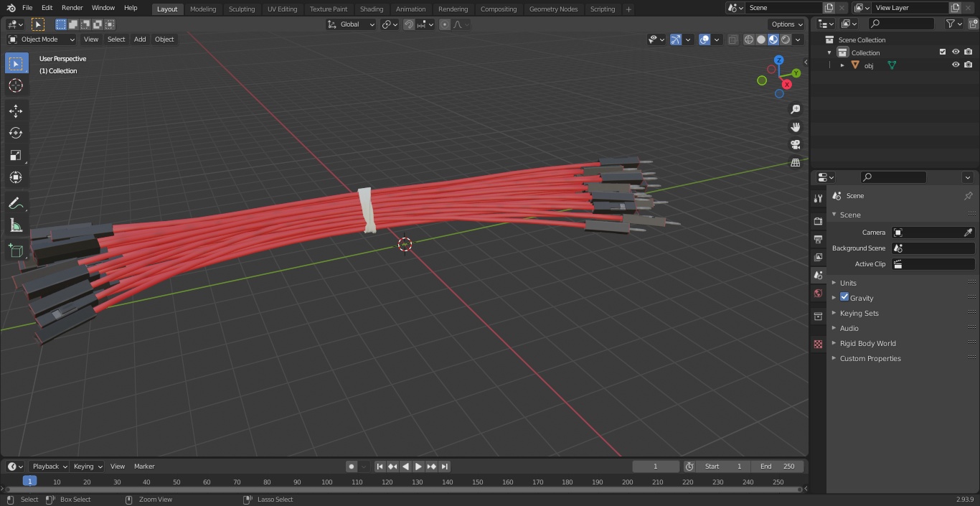980x506 pixels.
Task: Hide Collection in viewport eye icon
Action: pos(956,52)
